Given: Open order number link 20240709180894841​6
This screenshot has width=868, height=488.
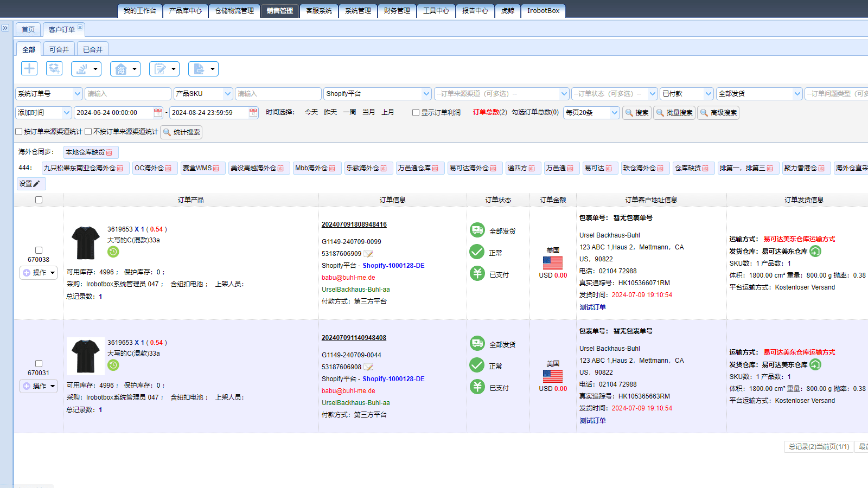Looking at the screenshot, I should [354, 224].
